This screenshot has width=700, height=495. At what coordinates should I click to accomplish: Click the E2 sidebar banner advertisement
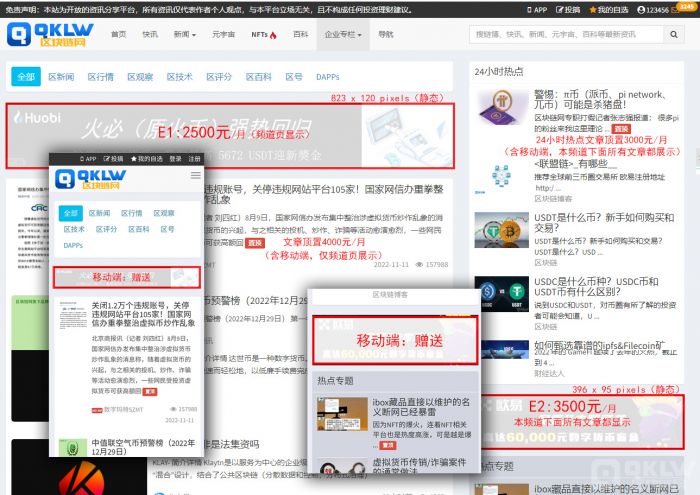(582, 422)
